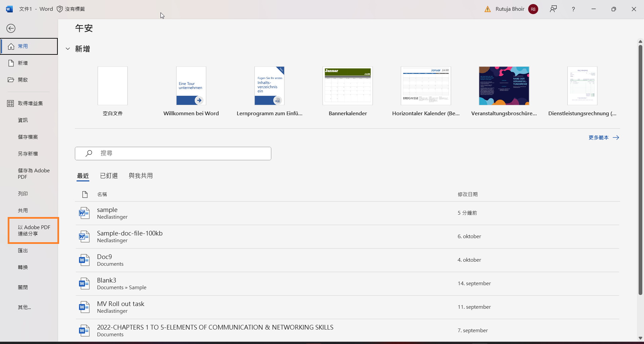
Task: Click the magnifier icon in the search box
Action: (x=89, y=154)
